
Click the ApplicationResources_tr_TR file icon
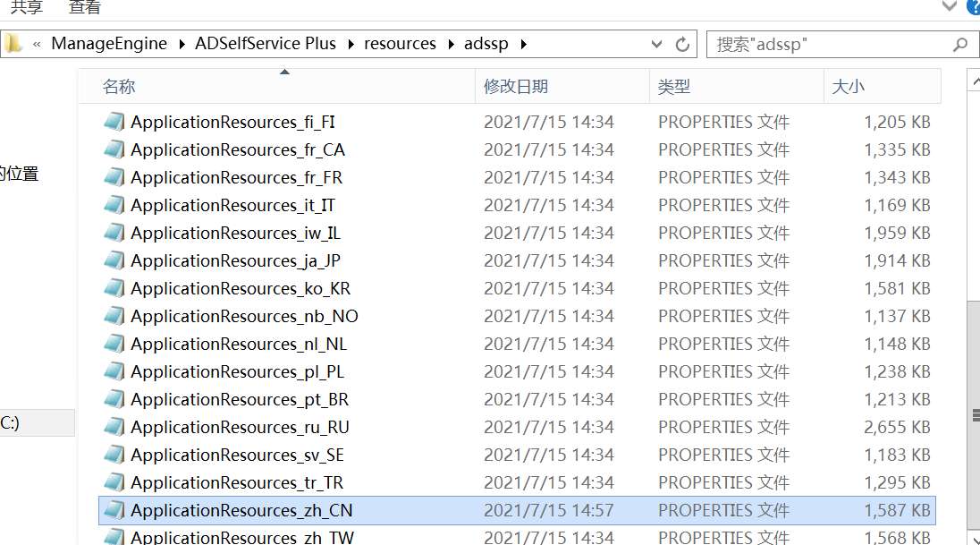(x=114, y=481)
